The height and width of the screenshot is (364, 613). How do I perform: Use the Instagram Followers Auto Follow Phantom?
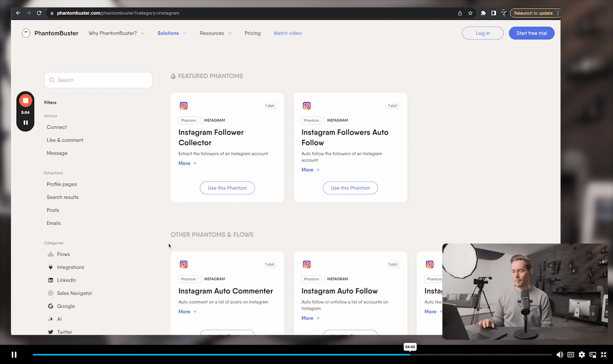tap(350, 188)
